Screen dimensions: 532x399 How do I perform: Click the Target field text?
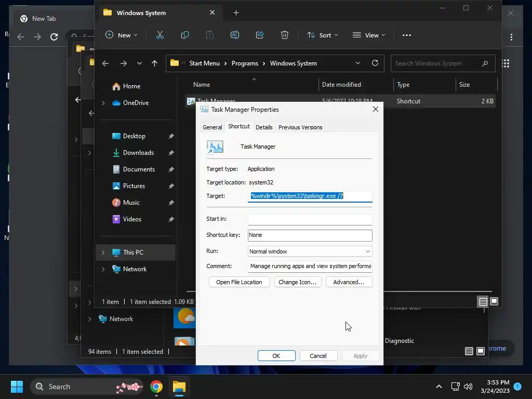[x=310, y=196]
